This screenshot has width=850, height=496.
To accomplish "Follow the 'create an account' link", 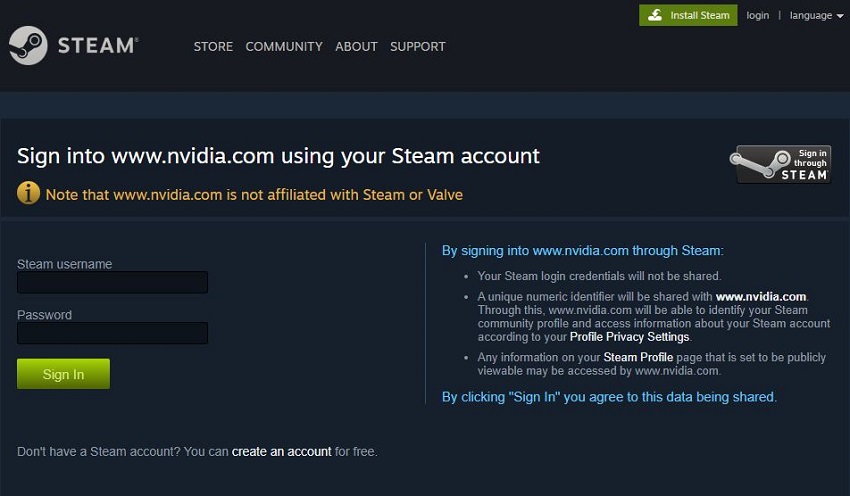I will 281,452.
